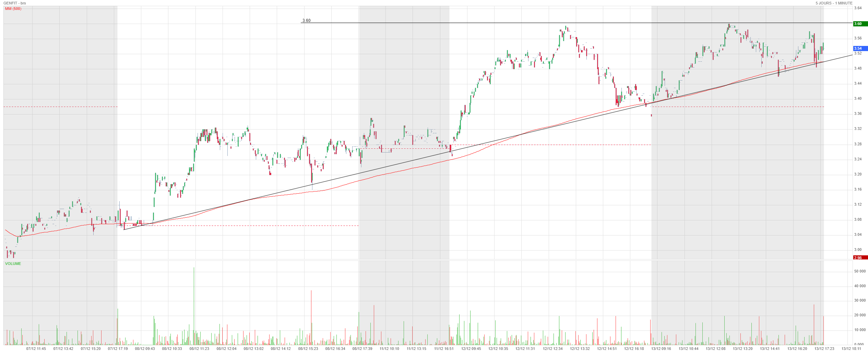Click the 3.40 price axis value
Screen dimensions: 868x352
tap(858, 98)
